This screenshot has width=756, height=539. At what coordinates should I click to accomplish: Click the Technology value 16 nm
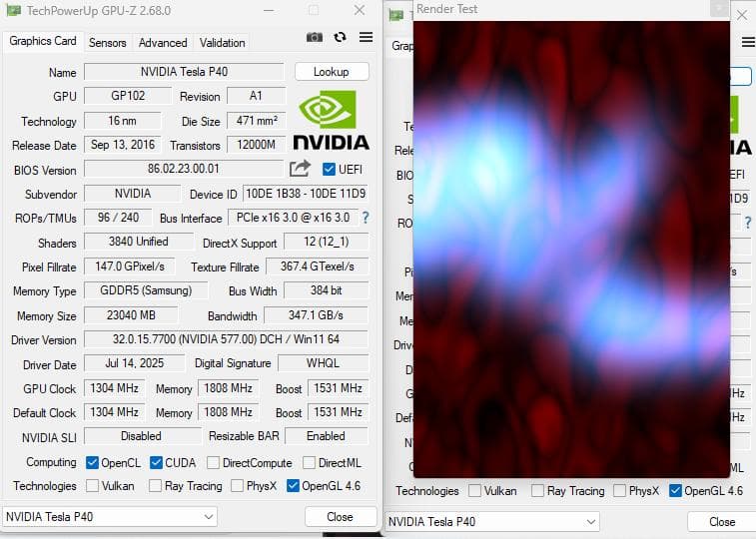click(x=123, y=121)
